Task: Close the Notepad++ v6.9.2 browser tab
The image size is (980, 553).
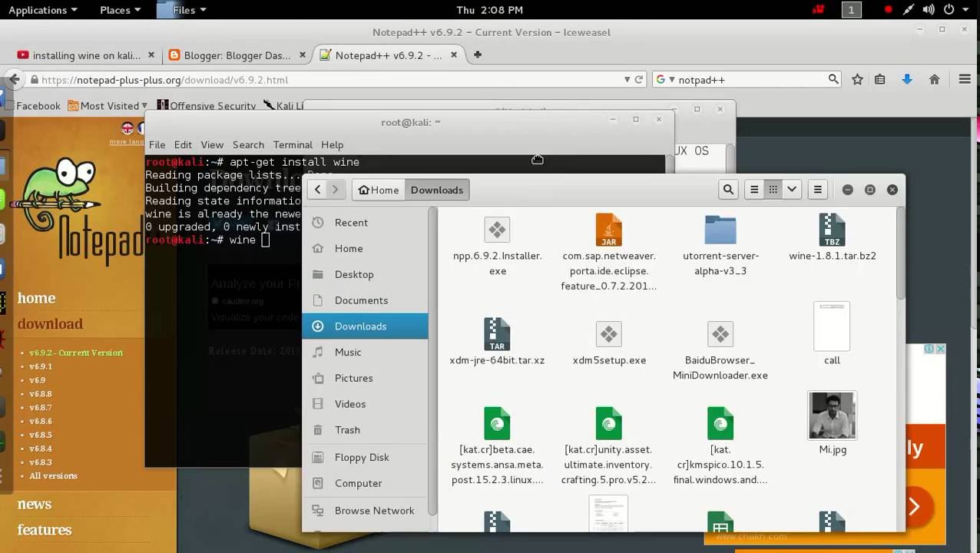Action: (454, 55)
